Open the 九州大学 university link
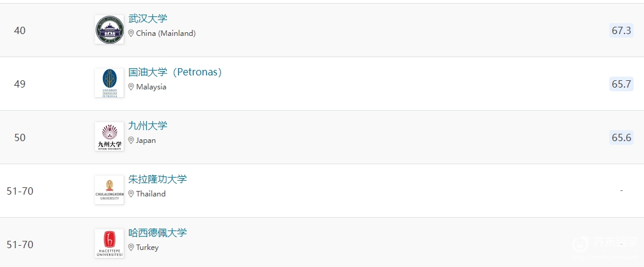 pyautogui.click(x=148, y=125)
